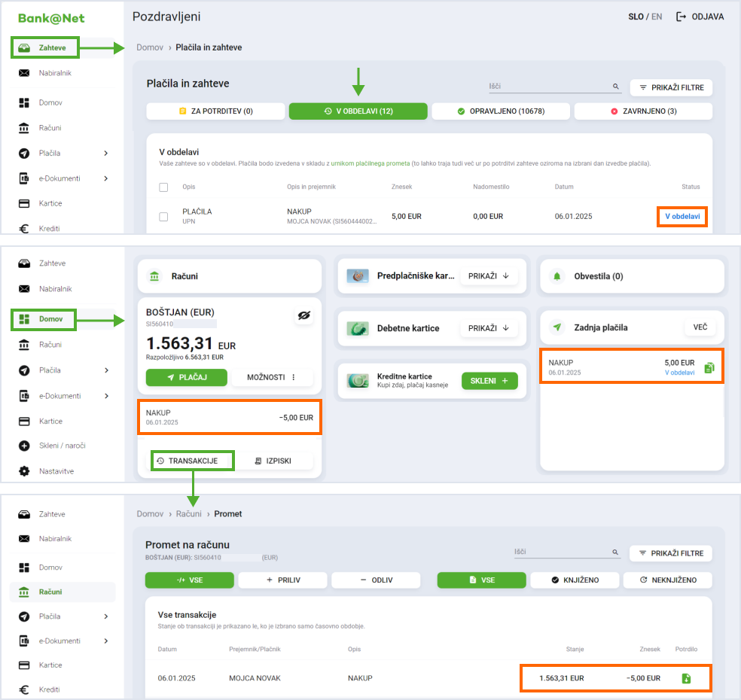Click the copy icon beside NAKUP in Zadnja plačila
741x700 pixels.
709,368
